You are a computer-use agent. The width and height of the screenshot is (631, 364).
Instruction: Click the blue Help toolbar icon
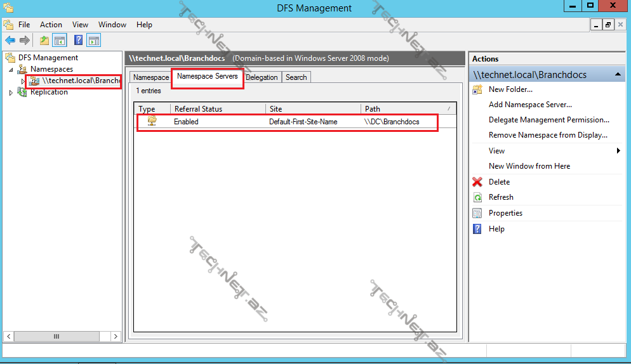click(78, 41)
